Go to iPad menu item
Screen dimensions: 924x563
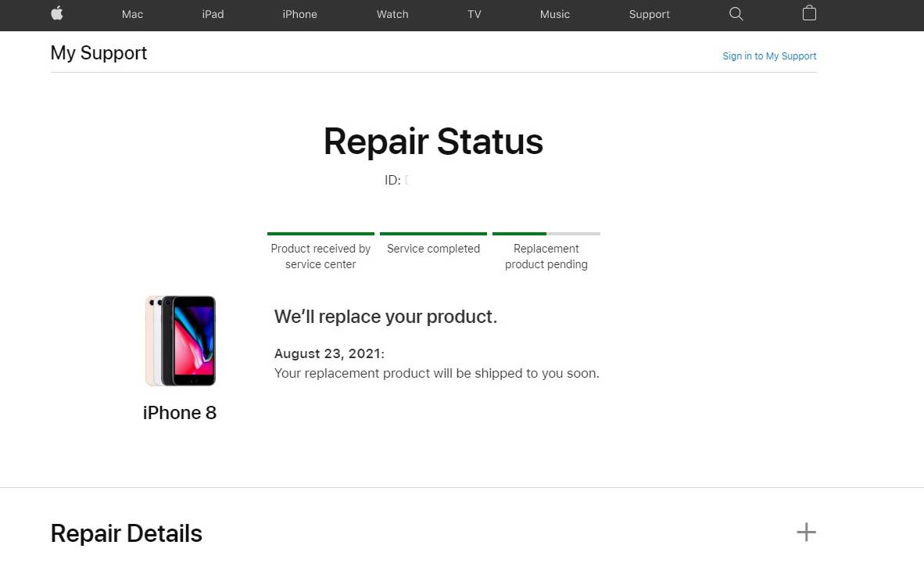[x=213, y=14]
